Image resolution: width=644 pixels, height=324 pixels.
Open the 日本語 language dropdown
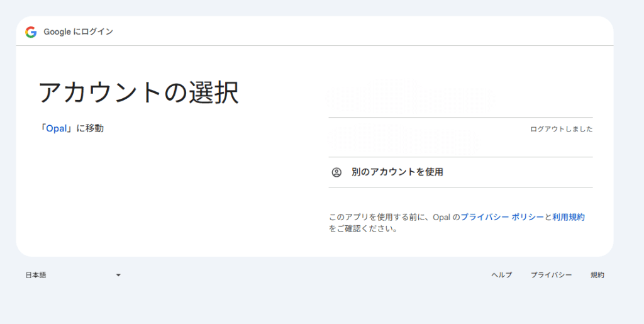pos(73,275)
